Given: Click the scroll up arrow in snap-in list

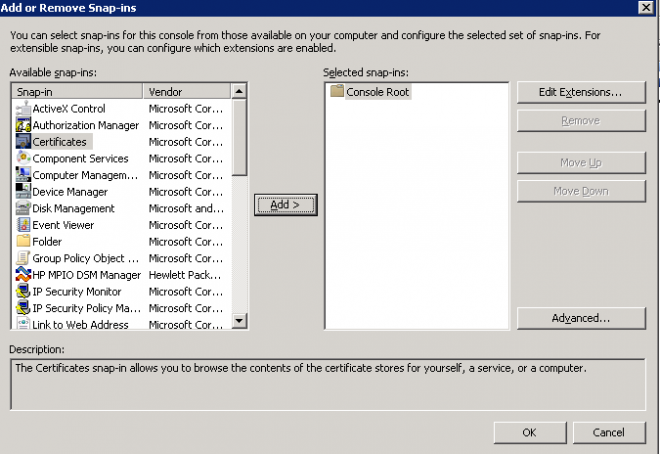Looking at the screenshot, I should point(239,91).
